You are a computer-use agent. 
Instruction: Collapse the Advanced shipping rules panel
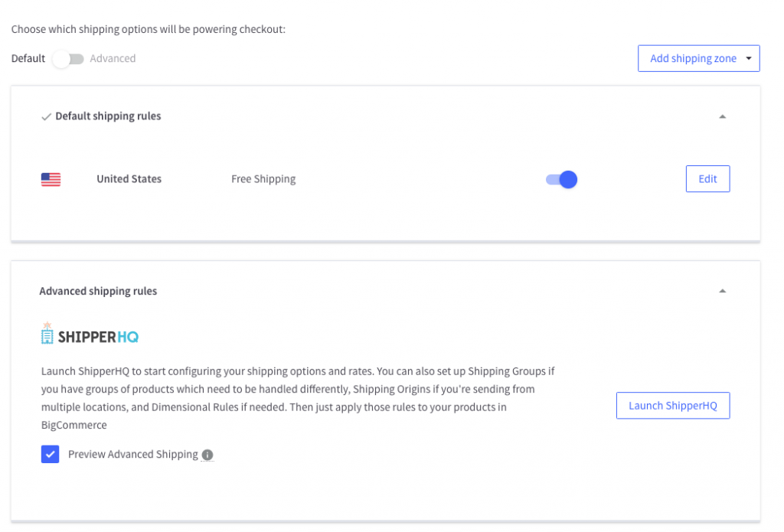tap(722, 292)
